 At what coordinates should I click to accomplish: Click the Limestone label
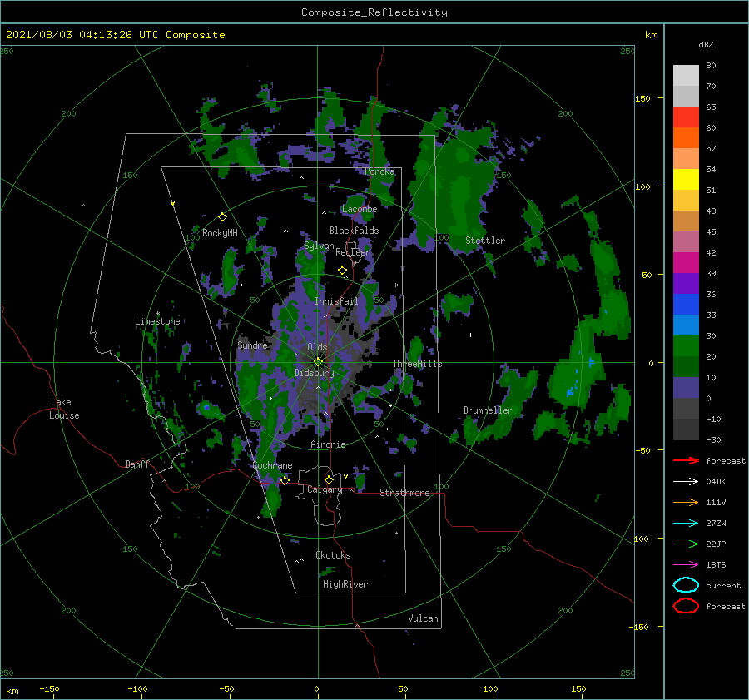click(x=157, y=321)
